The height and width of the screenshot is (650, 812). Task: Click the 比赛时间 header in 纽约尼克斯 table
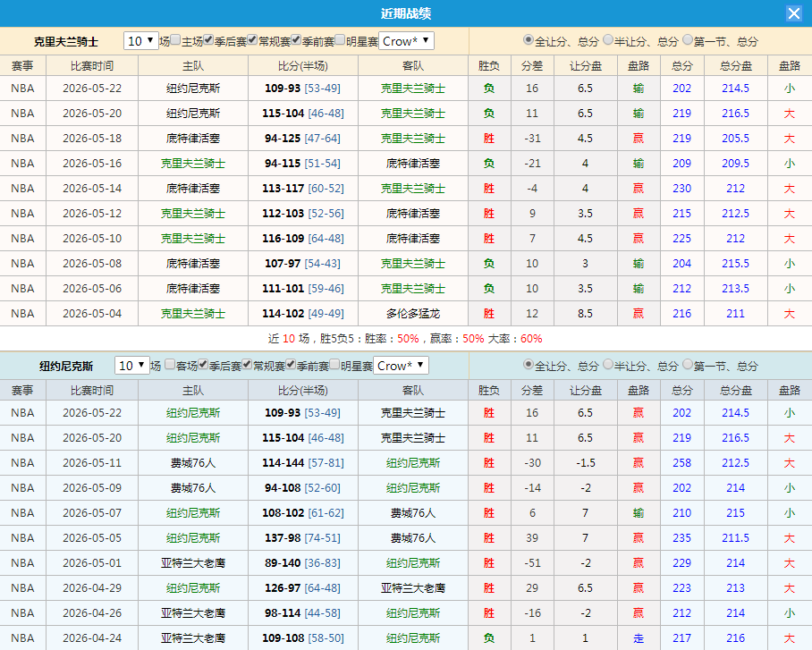(x=92, y=391)
